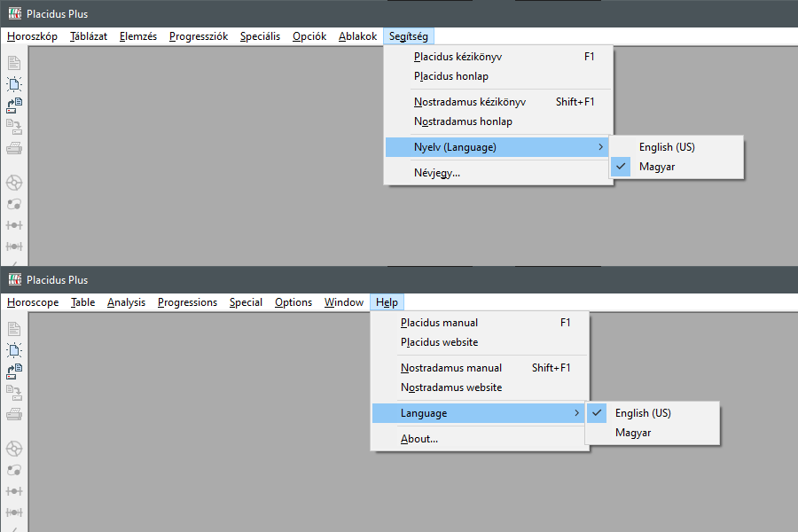Viewport: 798px width, 532px height.
Task: Click the Placidus Plus app icon in the English title bar
Action: (x=15, y=279)
